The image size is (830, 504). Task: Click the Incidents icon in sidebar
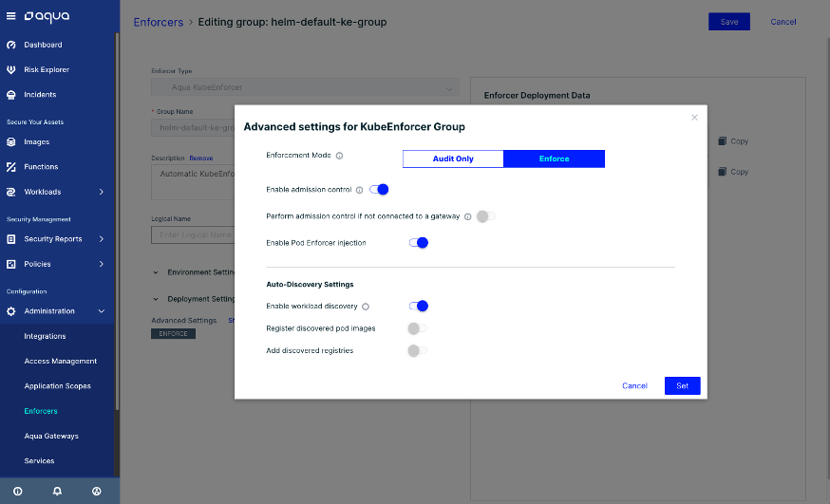[11, 95]
